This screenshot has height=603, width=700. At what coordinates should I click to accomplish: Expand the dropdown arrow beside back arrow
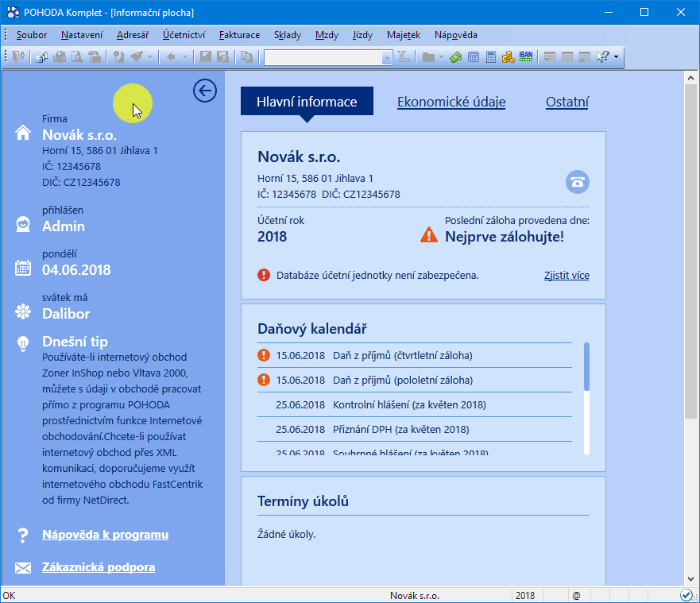[184, 56]
